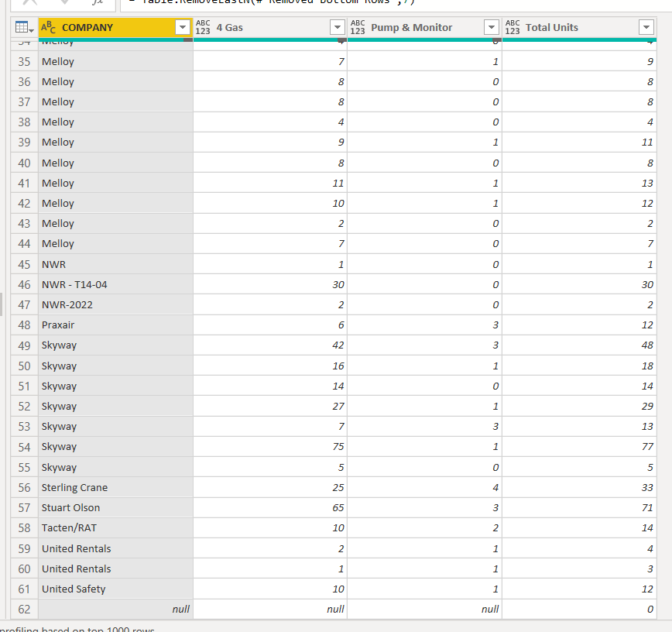Open the 4 Gas column filter dropdown
Image resolution: width=672 pixels, height=632 pixels.
click(x=338, y=27)
